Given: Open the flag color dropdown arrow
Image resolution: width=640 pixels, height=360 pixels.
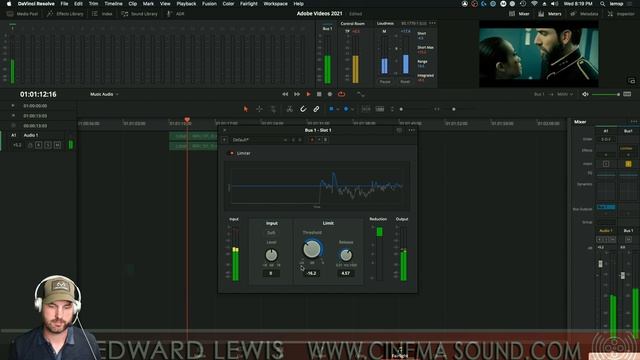Looking at the screenshot, I should point(338,109).
